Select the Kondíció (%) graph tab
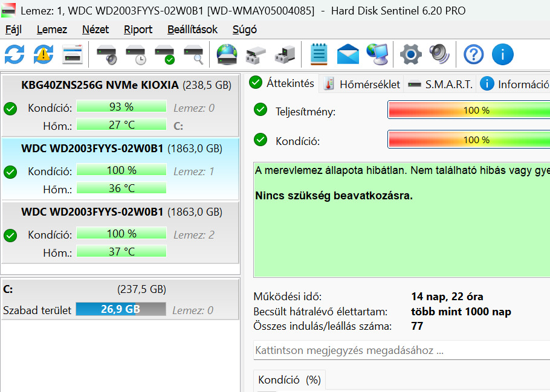Viewport: 550px width, 392px height. 290,380
